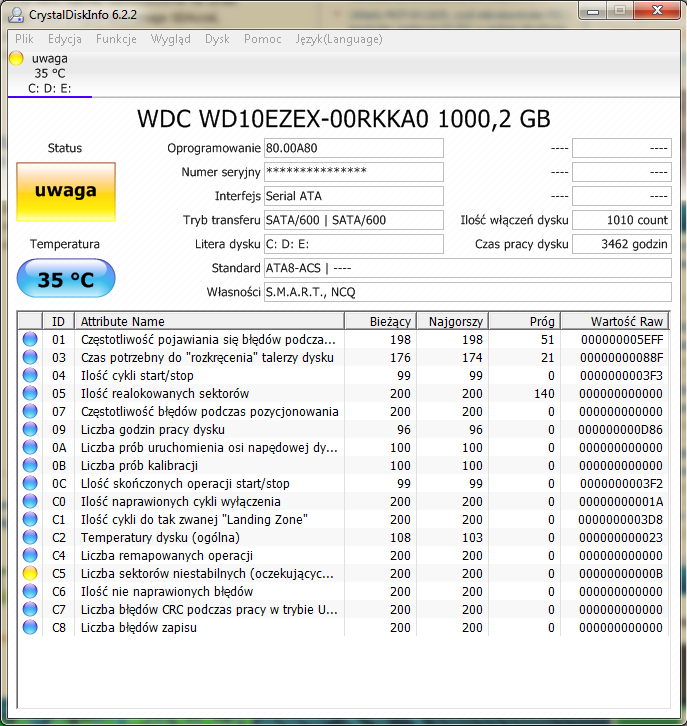Open the Dysk menu
This screenshot has height=726, width=687.
(x=217, y=39)
